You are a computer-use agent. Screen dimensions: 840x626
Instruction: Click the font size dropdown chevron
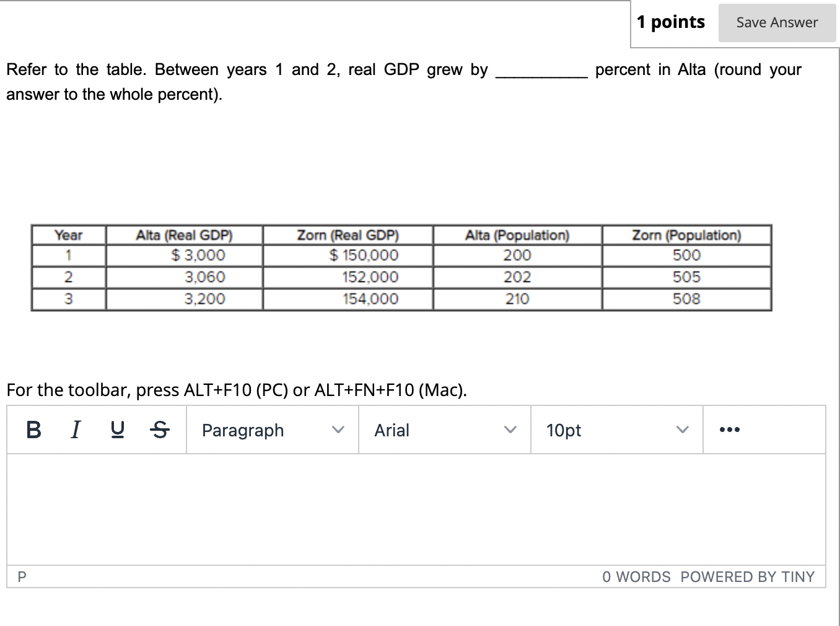(x=682, y=430)
